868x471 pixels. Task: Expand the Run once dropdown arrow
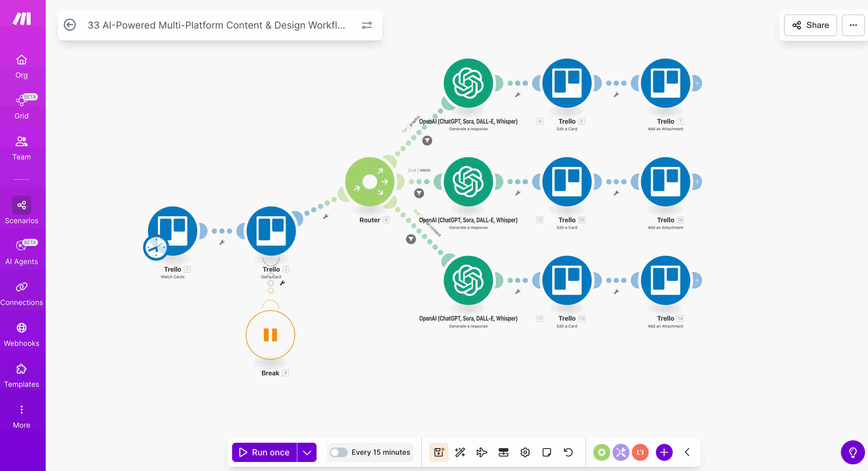tap(307, 452)
